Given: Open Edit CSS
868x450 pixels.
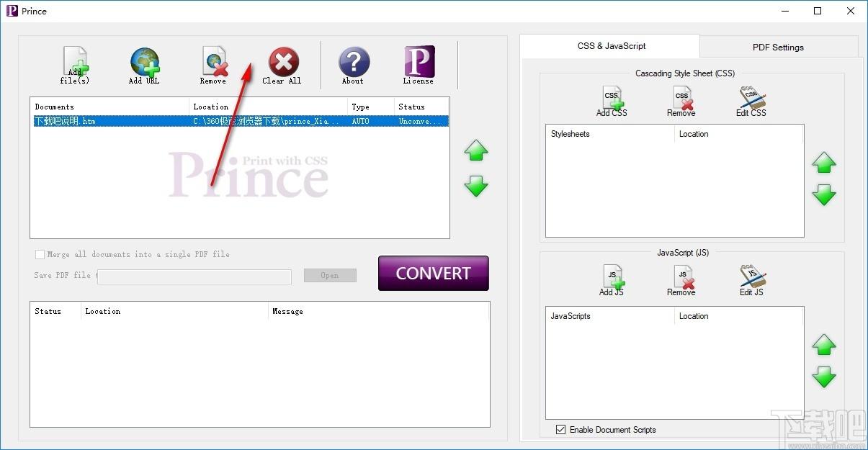Looking at the screenshot, I should point(751,102).
